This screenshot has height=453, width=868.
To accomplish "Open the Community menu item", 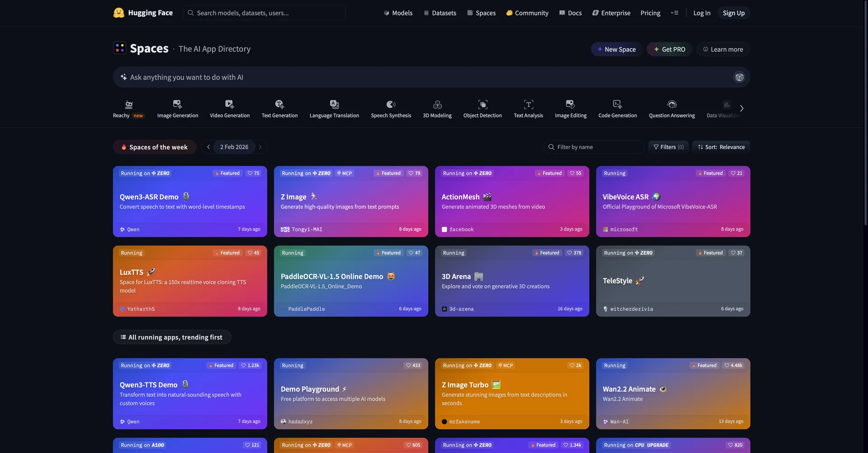I will click(527, 13).
